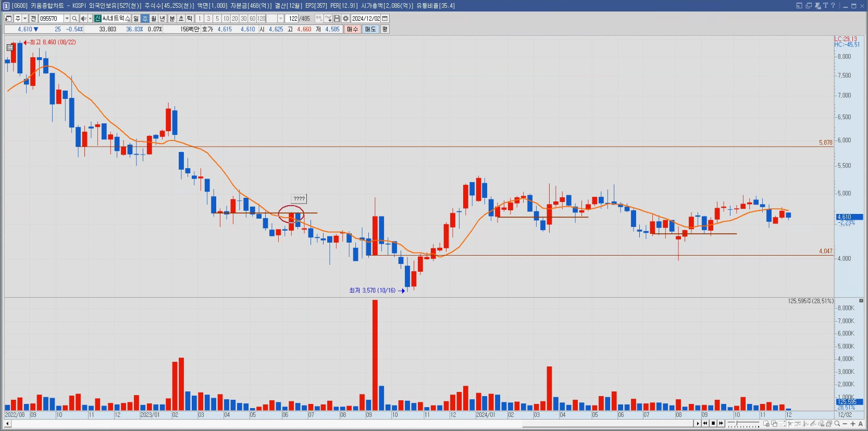868x431 pixels.
Task: Click the font T icon in title bar
Action: (x=825, y=6)
